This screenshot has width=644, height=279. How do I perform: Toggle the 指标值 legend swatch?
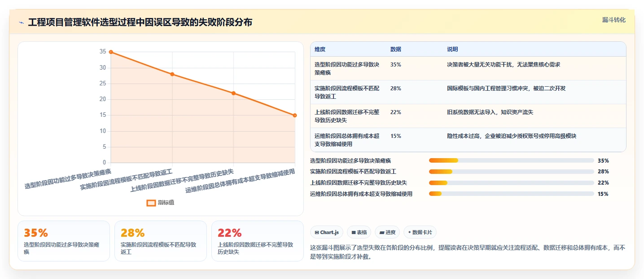151,203
